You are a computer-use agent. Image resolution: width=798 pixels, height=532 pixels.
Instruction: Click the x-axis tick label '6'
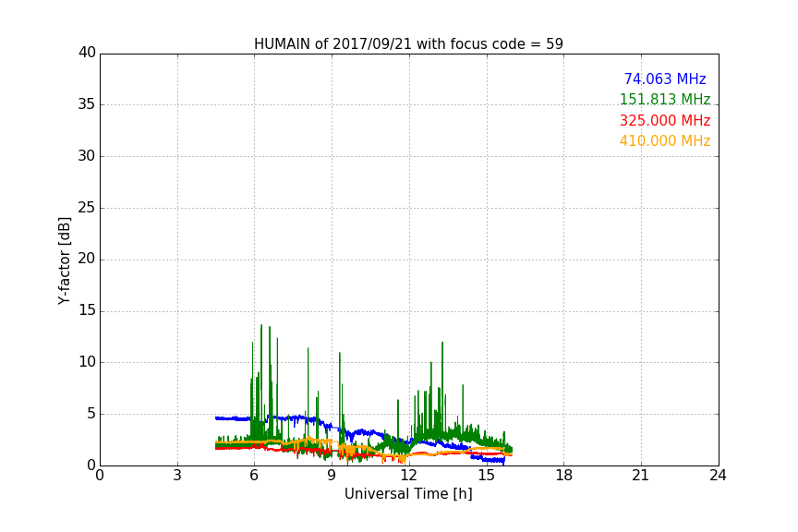coord(254,476)
